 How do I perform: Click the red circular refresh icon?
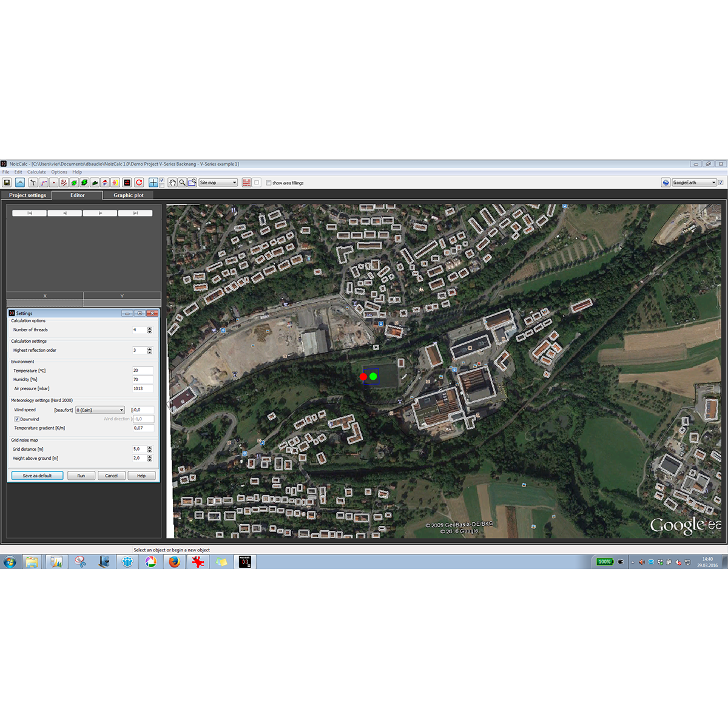(x=139, y=183)
